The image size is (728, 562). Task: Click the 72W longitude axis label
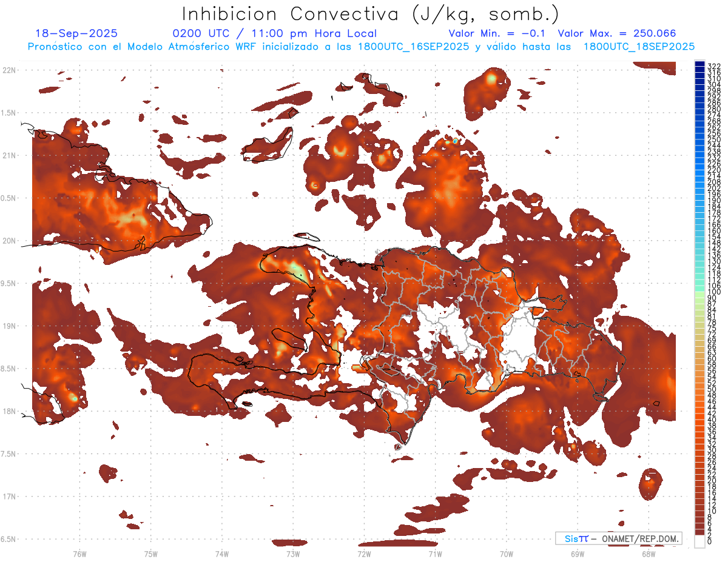pos(364,554)
